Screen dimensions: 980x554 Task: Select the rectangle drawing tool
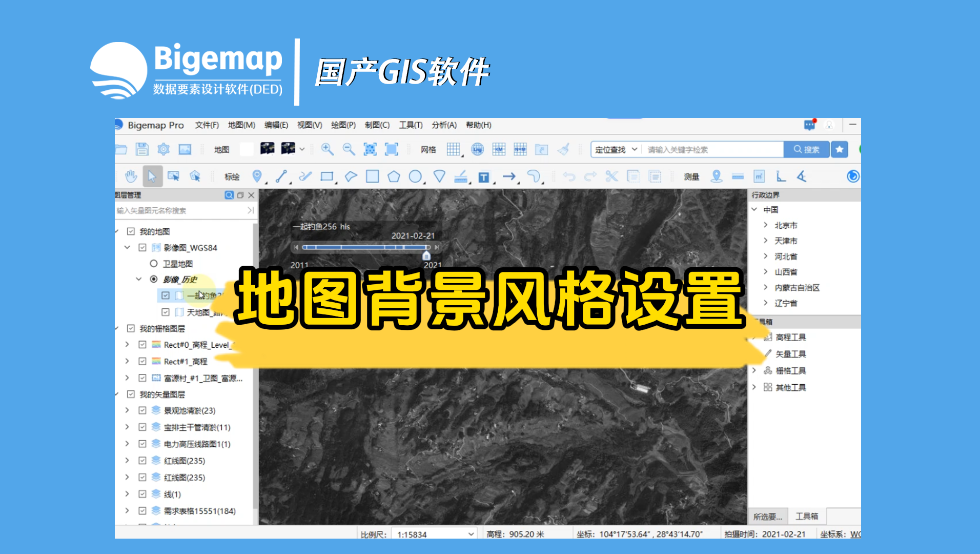pos(328,176)
